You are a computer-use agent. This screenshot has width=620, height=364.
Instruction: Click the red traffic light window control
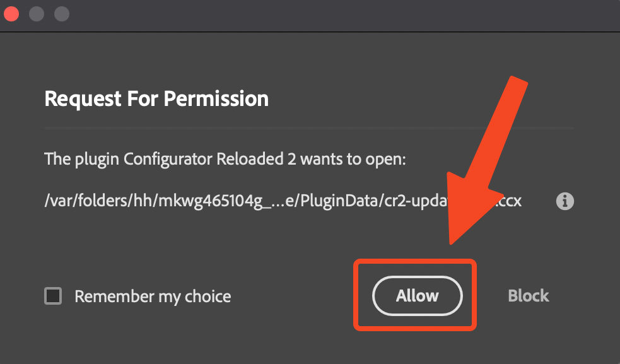click(x=11, y=13)
